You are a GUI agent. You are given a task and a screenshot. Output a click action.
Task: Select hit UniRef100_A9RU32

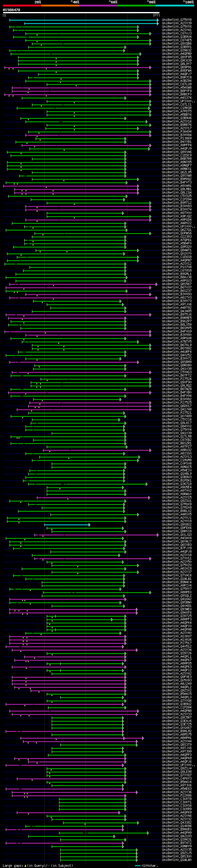pyautogui.click(x=177, y=450)
